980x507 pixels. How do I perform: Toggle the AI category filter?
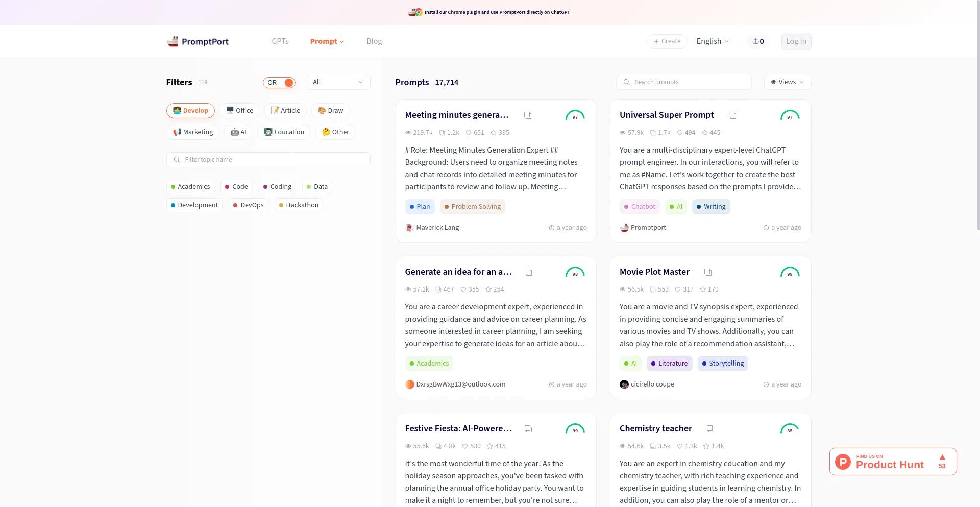coord(238,132)
